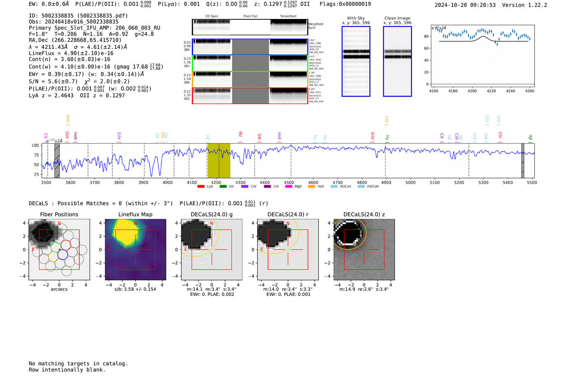Click the Clean Image cutout
This screenshot has width=576, height=392.
(x=397, y=61)
